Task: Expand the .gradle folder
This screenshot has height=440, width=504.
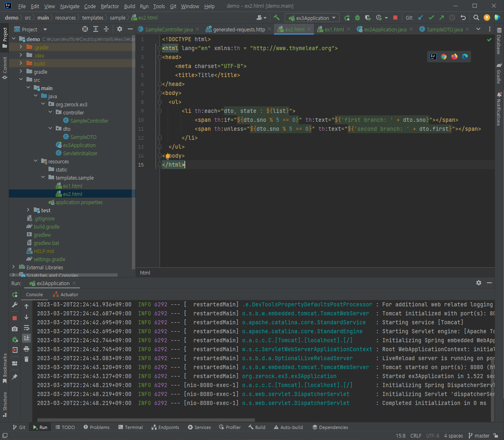Action: click(21, 47)
